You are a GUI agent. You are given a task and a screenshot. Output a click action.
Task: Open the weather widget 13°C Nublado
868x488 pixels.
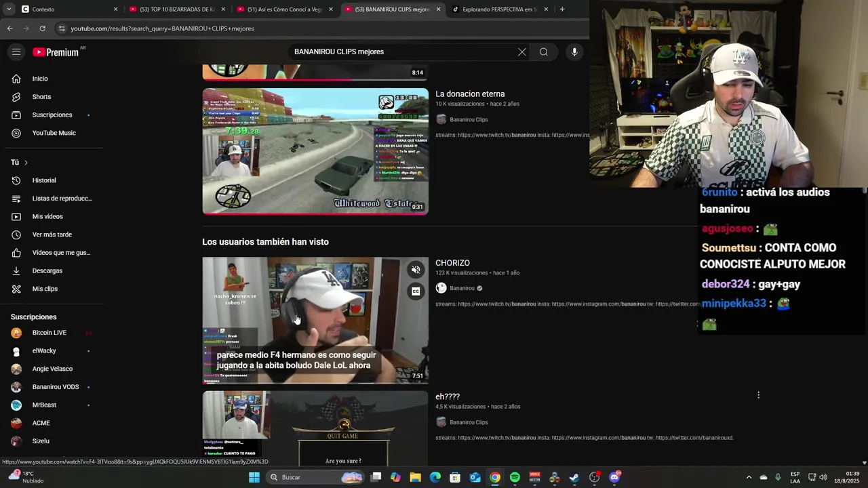coord(26,477)
